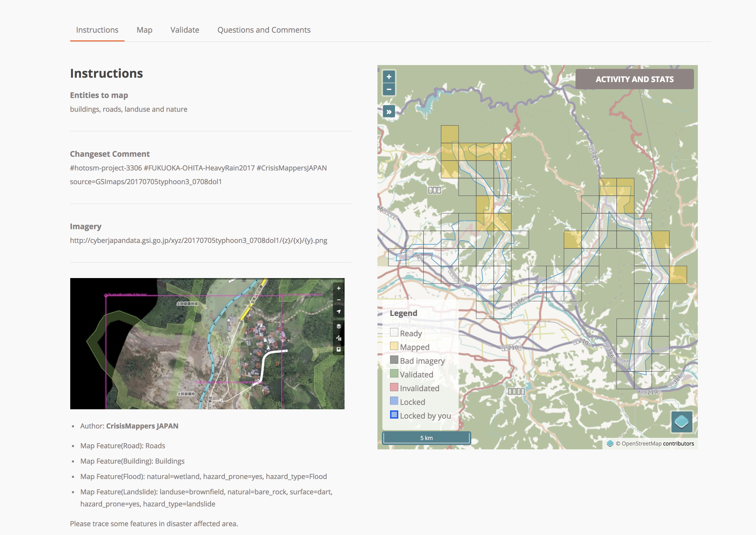Select 'Map Feature(Road): Roads' item
The height and width of the screenshot is (535, 756).
point(123,446)
